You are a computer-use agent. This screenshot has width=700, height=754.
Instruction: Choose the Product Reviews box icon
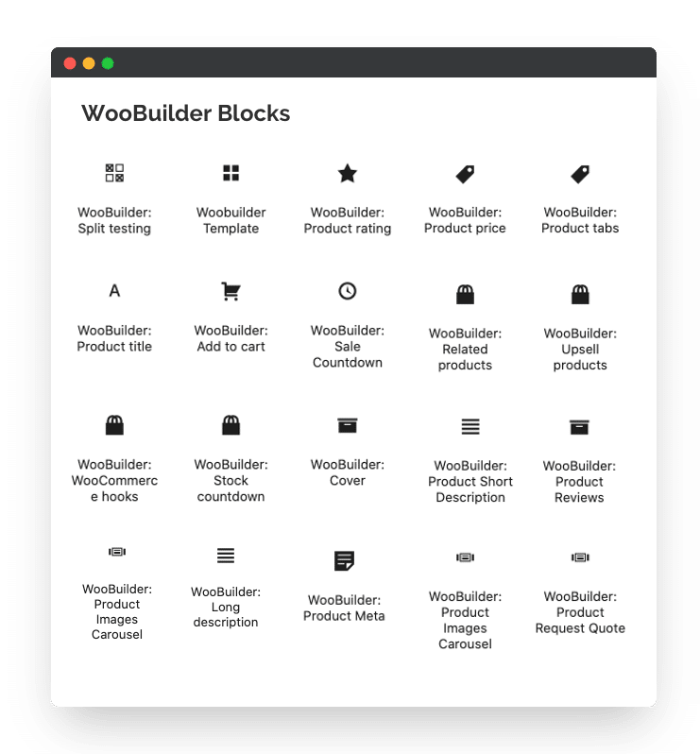[579, 427]
